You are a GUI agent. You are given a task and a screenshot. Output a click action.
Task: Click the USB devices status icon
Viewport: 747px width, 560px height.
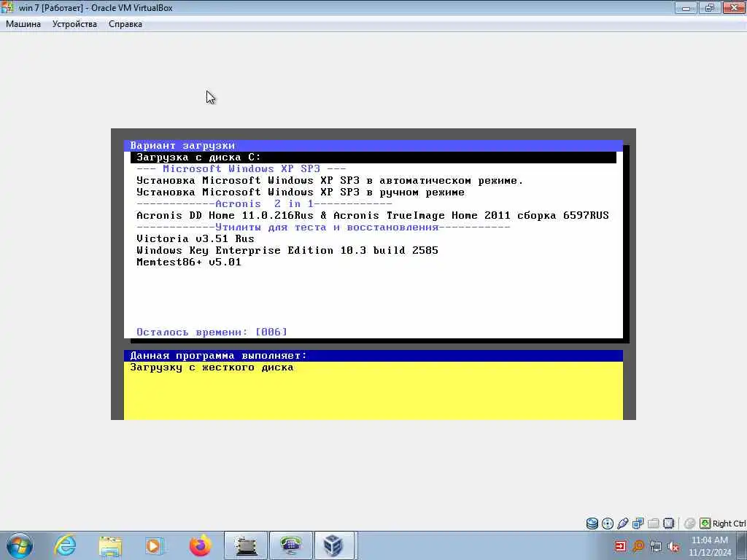623,524
